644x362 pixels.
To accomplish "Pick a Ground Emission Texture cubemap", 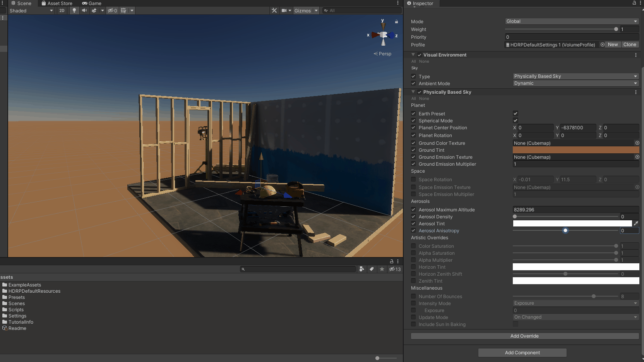I will [637, 157].
